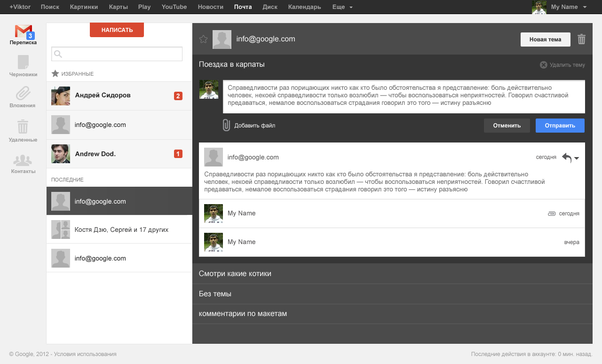
Task: Click reply arrow on today's message
Action: pyautogui.click(x=567, y=158)
